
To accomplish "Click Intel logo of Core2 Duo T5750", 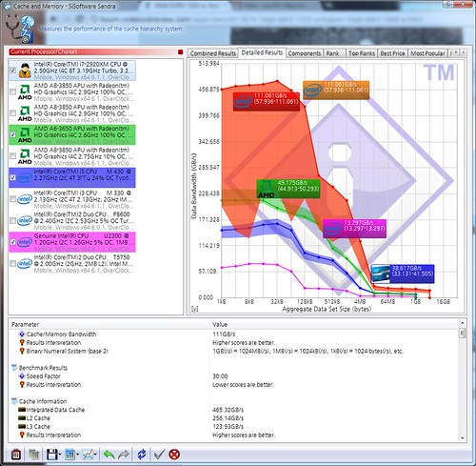I will pyautogui.click(x=25, y=263).
